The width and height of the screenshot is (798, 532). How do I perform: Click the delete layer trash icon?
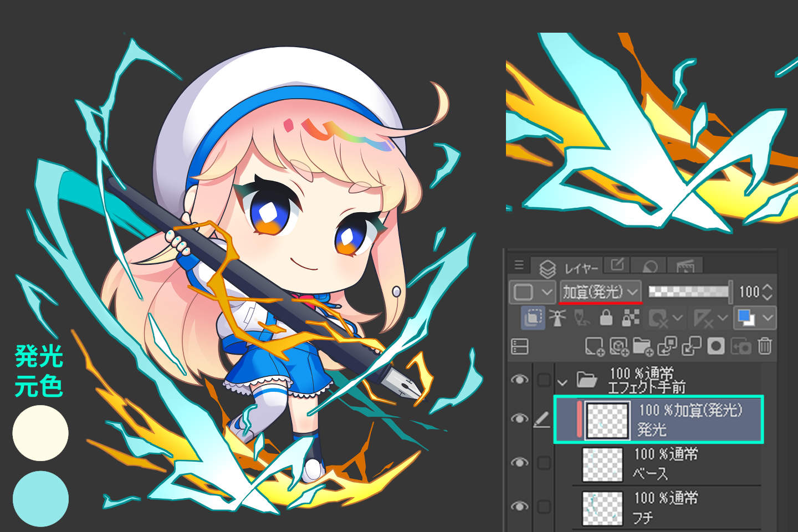(x=765, y=346)
